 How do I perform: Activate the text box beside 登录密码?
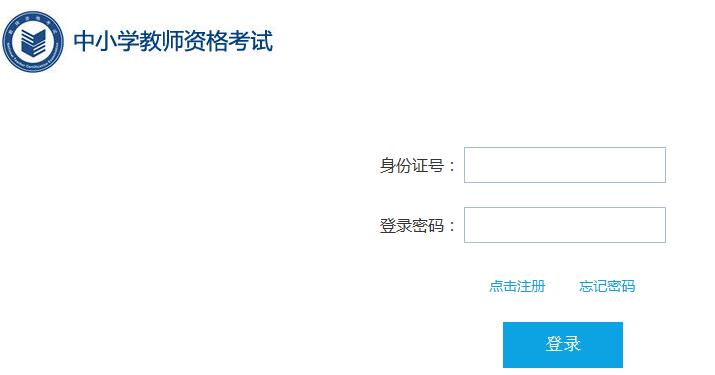[565, 225]
